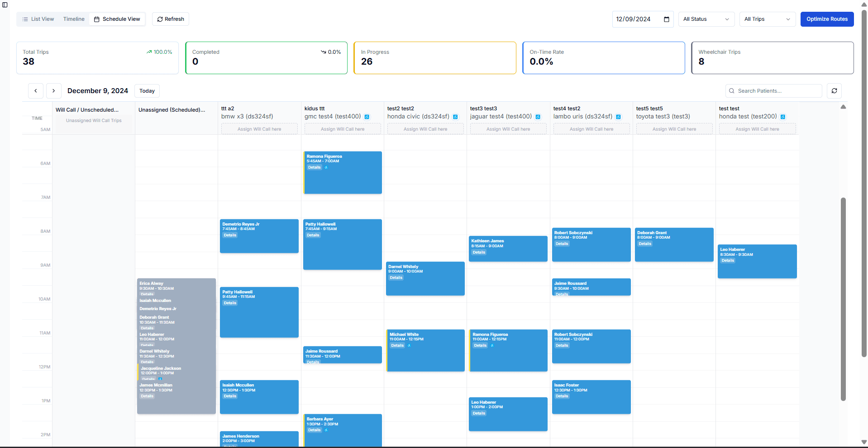This screenshot has width=868, height=448.
Task: Go to previous day with left chevron
Action: [36, 91]
